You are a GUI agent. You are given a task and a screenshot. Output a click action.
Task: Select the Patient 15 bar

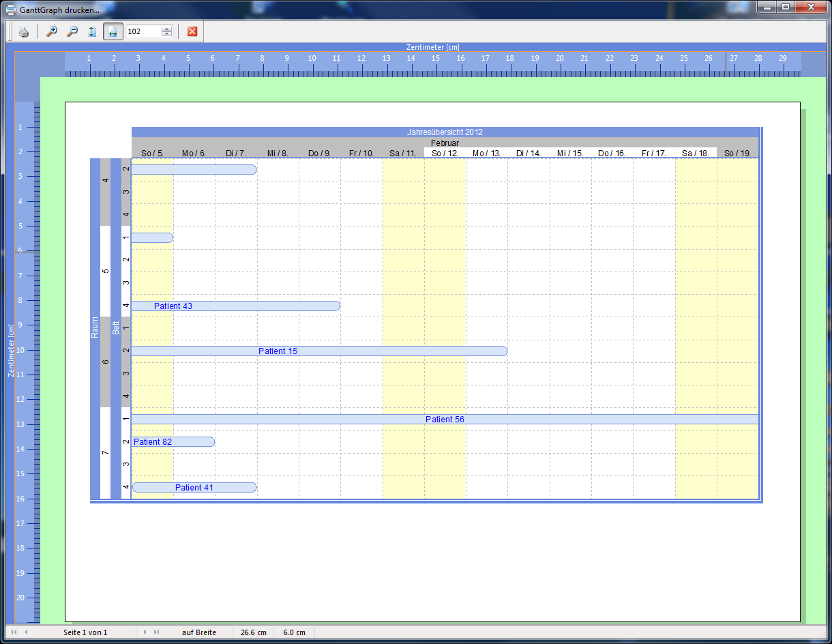(319, 351)
